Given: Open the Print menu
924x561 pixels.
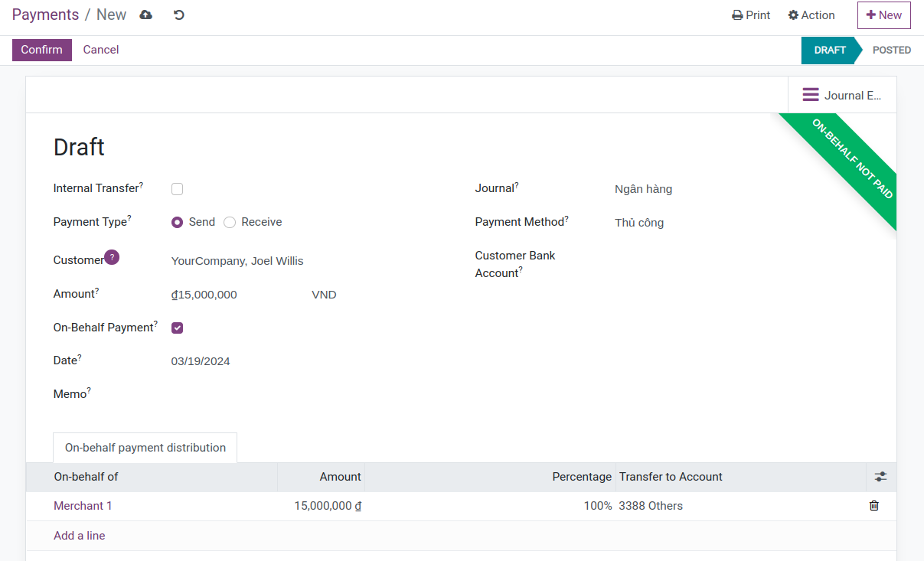Looking at the screenshot, I should 751,15.
